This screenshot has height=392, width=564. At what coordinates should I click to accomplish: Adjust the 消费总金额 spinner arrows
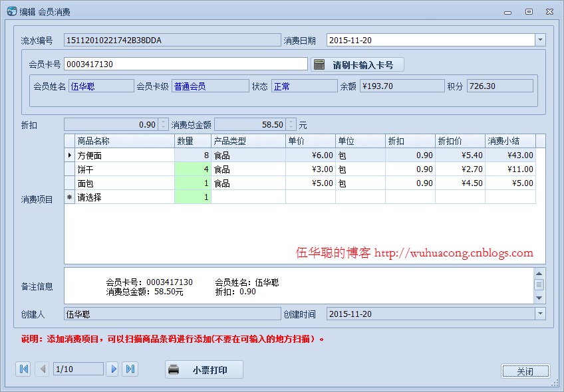pyautogui.click(x=291, y=125)
